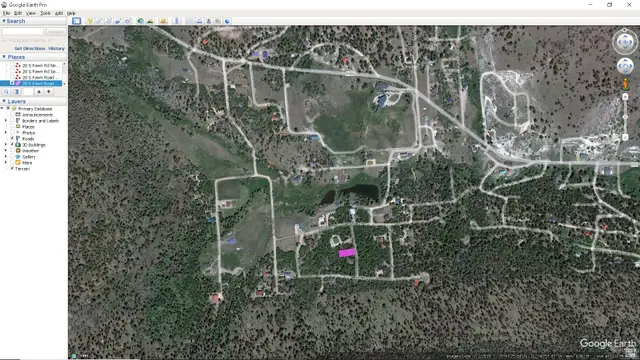
Task: Check the More layer checkbox
Action: point(12,162)
